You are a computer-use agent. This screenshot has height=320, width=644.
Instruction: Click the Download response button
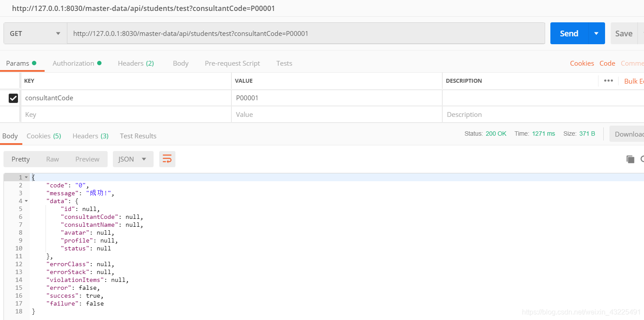coord(627,134)
